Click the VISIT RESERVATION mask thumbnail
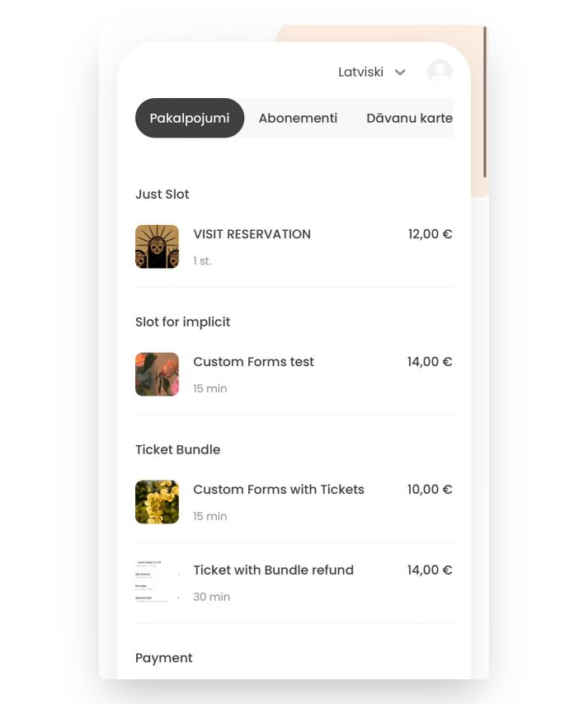Viewport: 588px width, 704px height. click(x=157, y=246)
